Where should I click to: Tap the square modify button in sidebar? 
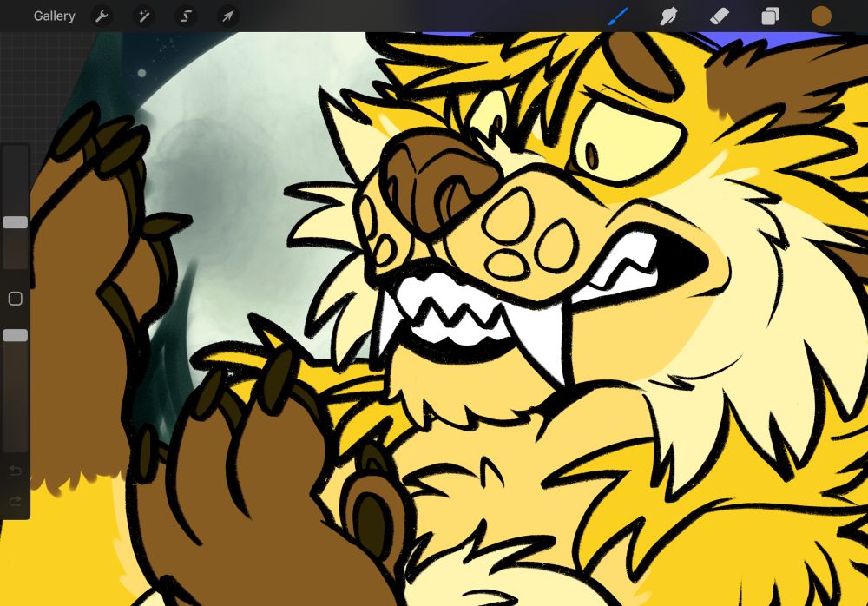click(16, 299)
